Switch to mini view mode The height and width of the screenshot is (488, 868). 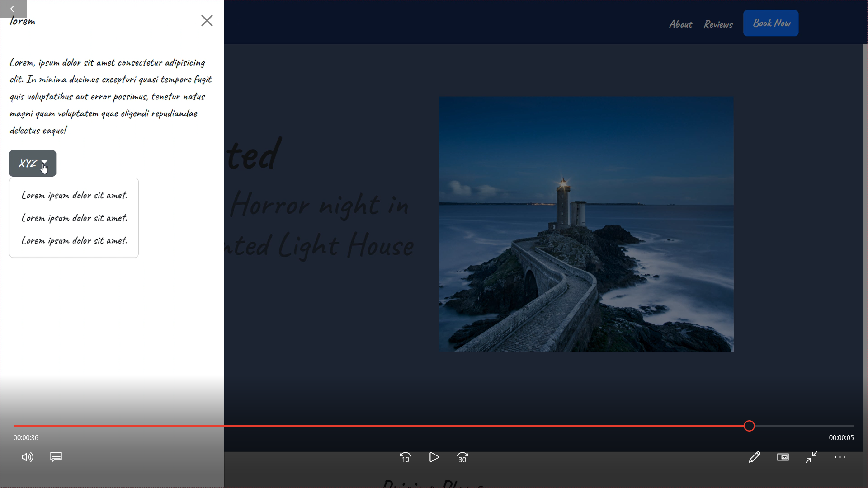point(783,457)
